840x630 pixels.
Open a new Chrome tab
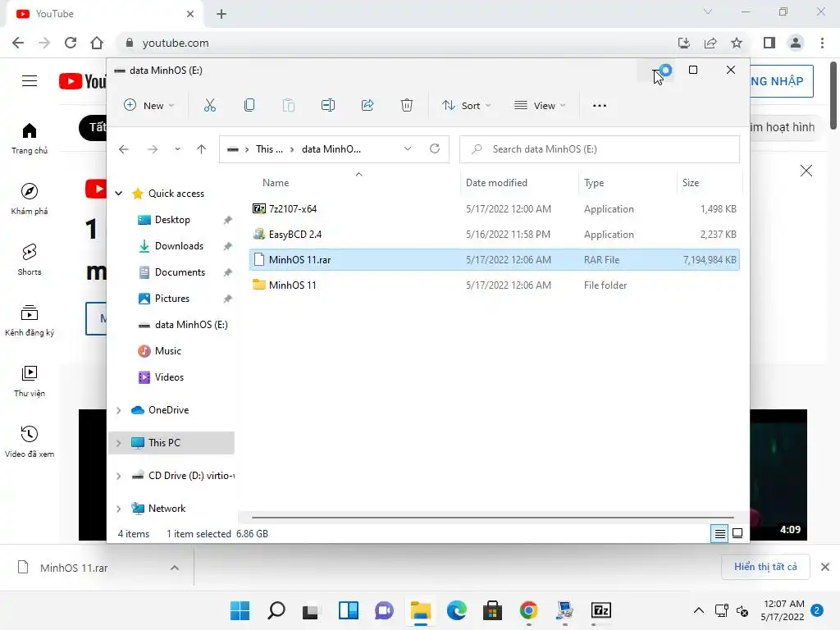[x=221, y=14]
